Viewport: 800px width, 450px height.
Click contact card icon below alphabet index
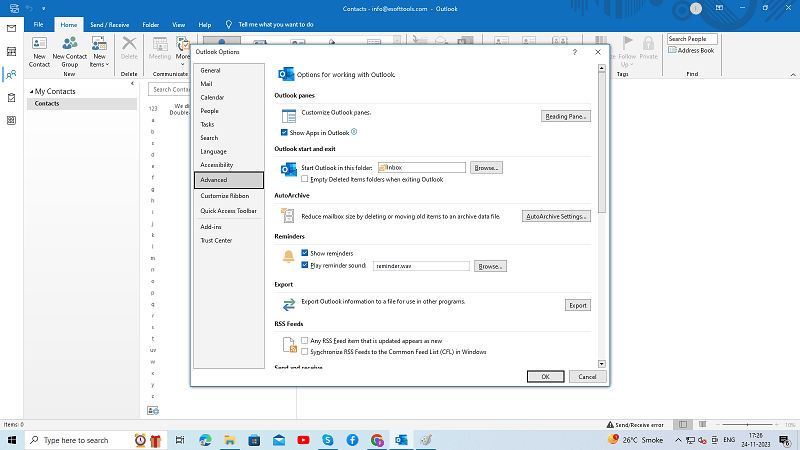(x=153, y=410)
